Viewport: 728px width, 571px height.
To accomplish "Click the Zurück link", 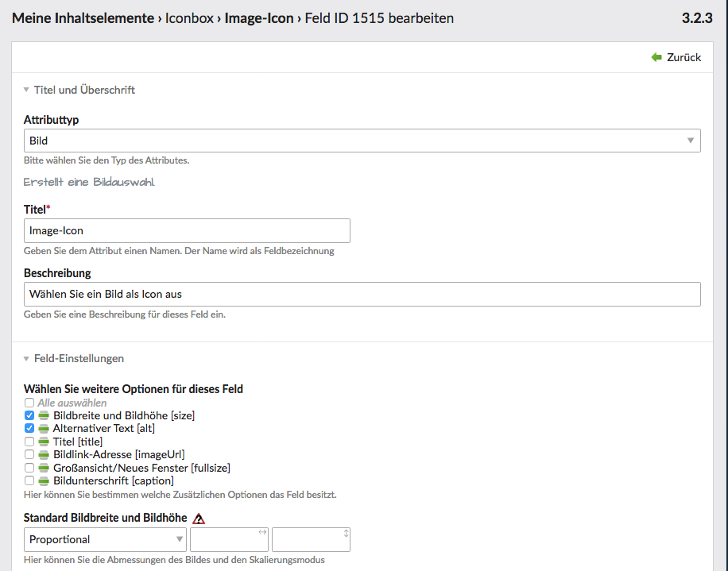I will [683, 57].
